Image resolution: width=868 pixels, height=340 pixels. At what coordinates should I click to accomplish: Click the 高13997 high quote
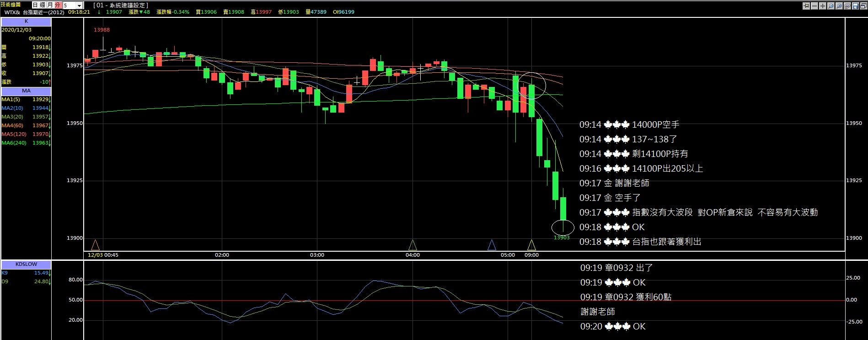(x=261, y=12)
